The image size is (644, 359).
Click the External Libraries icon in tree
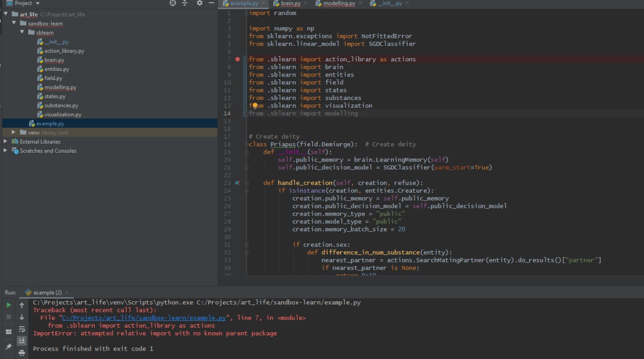pos(15,142)
